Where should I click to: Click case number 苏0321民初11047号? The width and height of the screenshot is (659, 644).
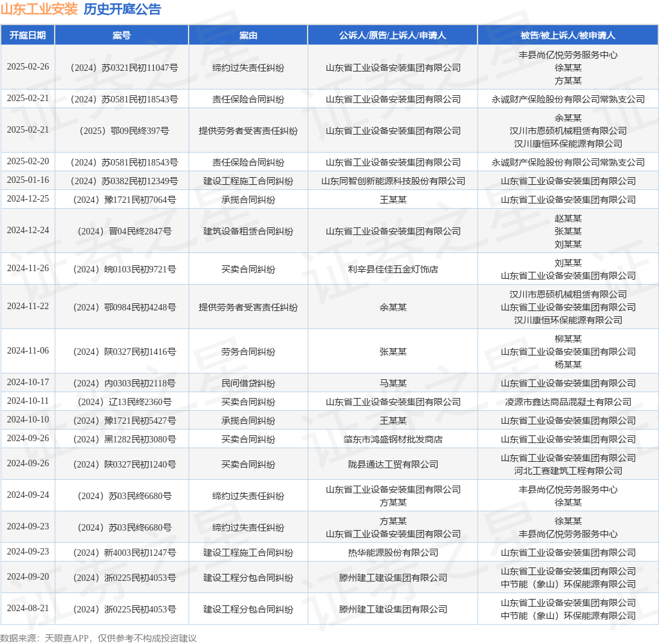[124, 68]
